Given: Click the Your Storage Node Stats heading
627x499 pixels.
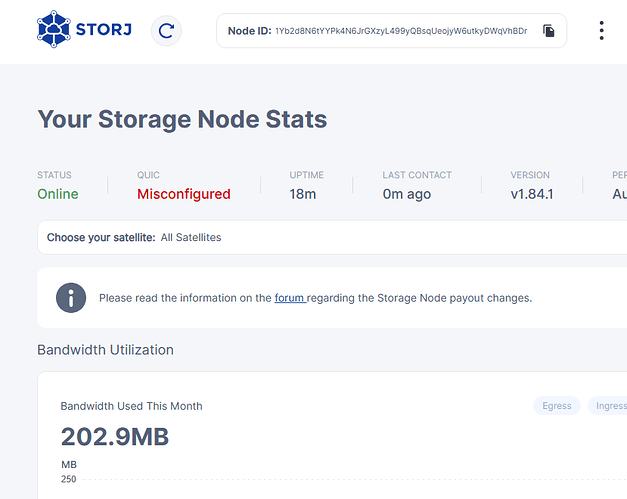Looking at the screenshot, I should point(182,120).
